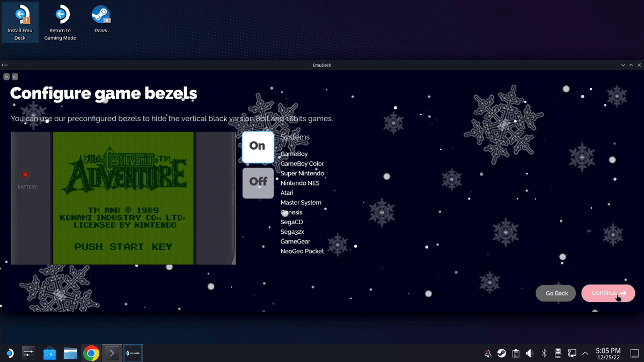Open the volume control in the tray
Viewport: 644px width, 362px height.
(530, 353)
